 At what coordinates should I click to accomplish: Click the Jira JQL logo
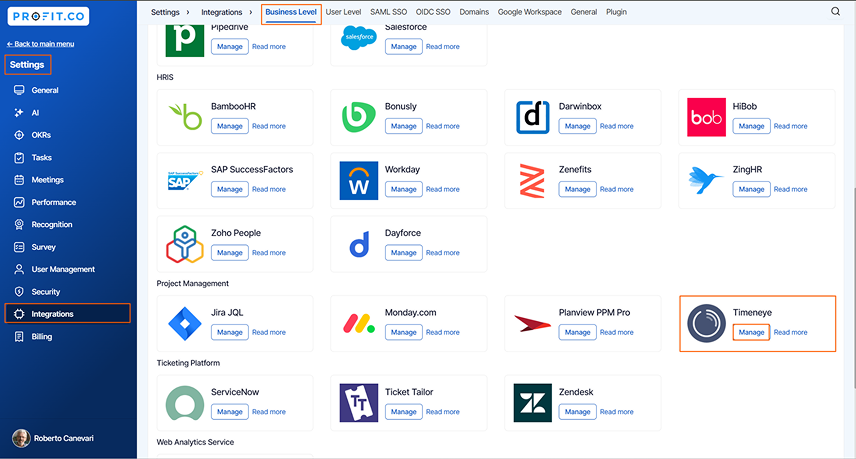[185, 324]
